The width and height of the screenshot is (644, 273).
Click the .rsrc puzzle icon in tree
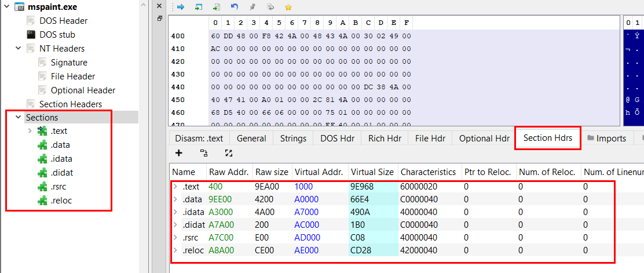point(42,187)
